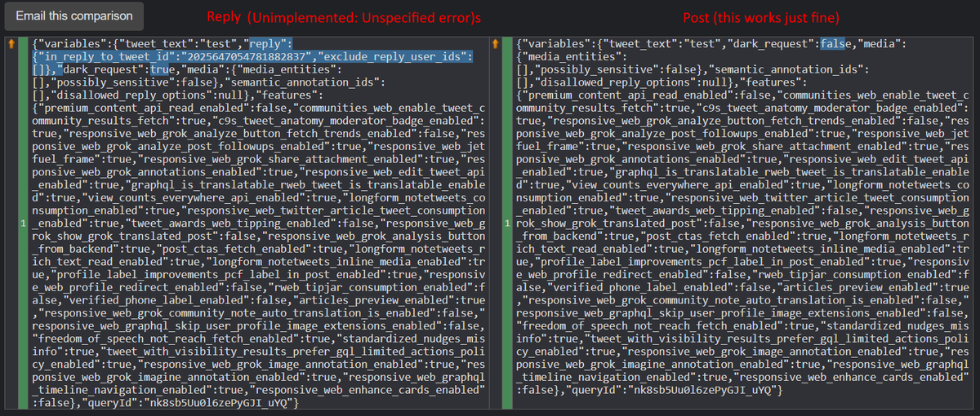Click "queryId" in the Reply pane
Image resolution: width=980 pixels, height=416 pixels.
[x=111, y=405]
